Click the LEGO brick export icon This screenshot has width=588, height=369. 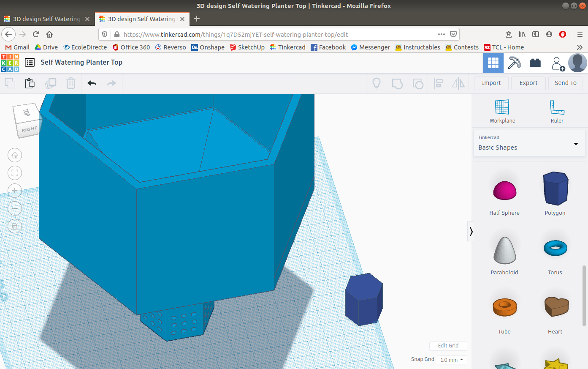(535, 63)
